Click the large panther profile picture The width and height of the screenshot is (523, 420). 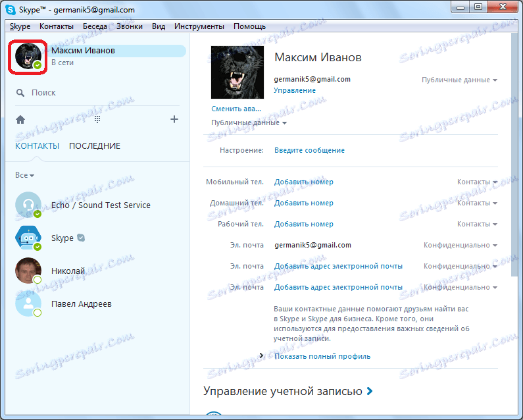(237, 72)
